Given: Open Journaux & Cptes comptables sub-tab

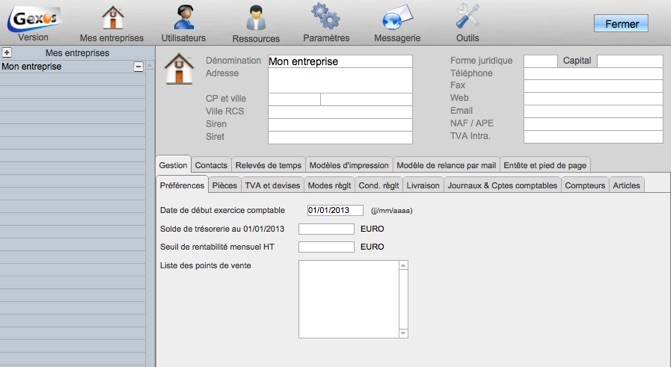Looking at the screenshot, I should click(502, 185).
